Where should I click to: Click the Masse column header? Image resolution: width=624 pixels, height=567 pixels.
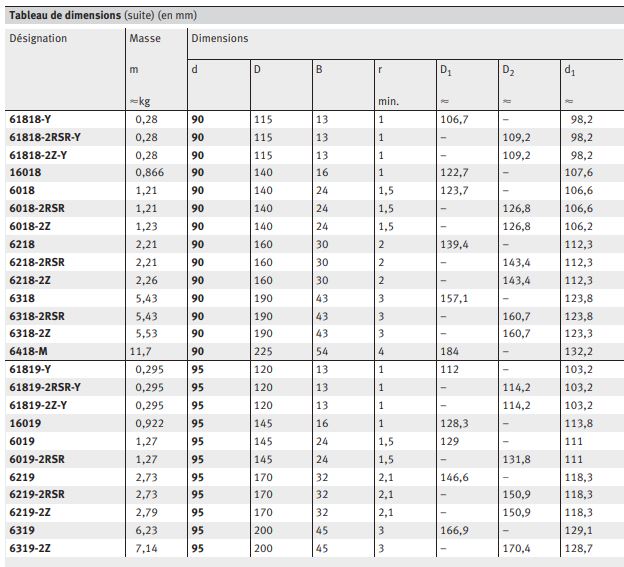(x=145, y=39)
